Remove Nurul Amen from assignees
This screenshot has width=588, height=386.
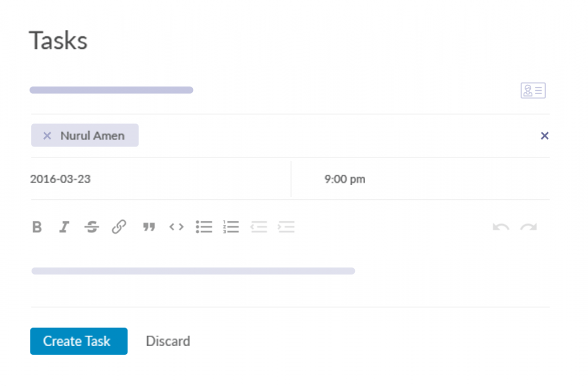pos(48,136)
